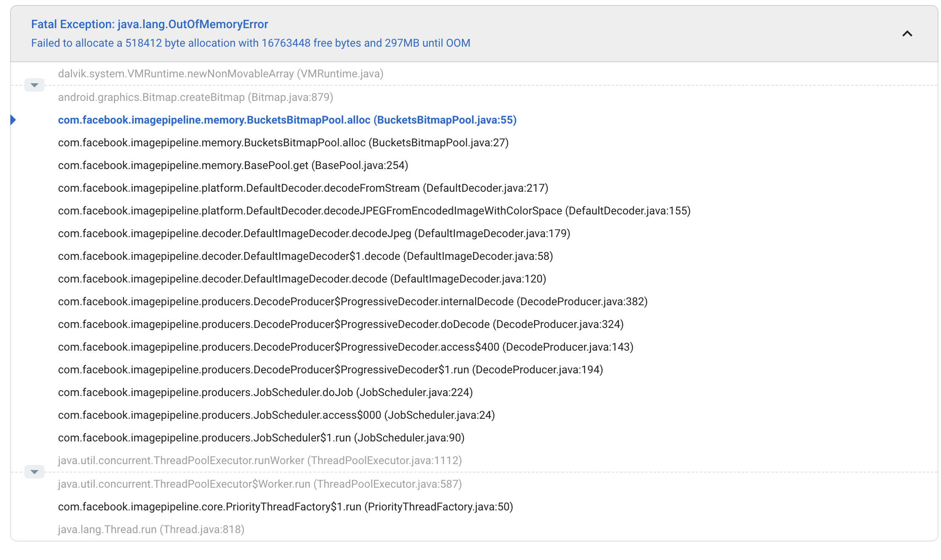Open the java.lang.OutOfMemoryError exception title

pos(149,24)
